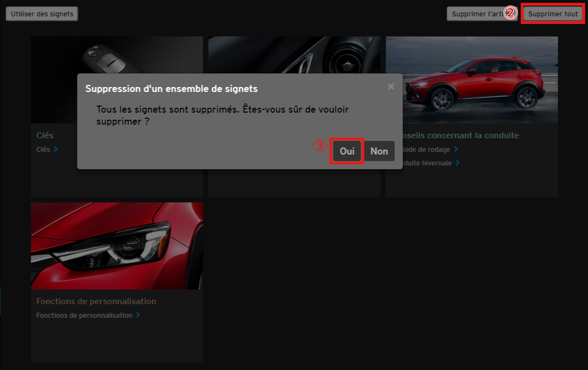This screenshot has height=370, width=588.
Task: Click the arrow beside the Fonctions de personnalisation link
Action: click(x=138, y=315)
